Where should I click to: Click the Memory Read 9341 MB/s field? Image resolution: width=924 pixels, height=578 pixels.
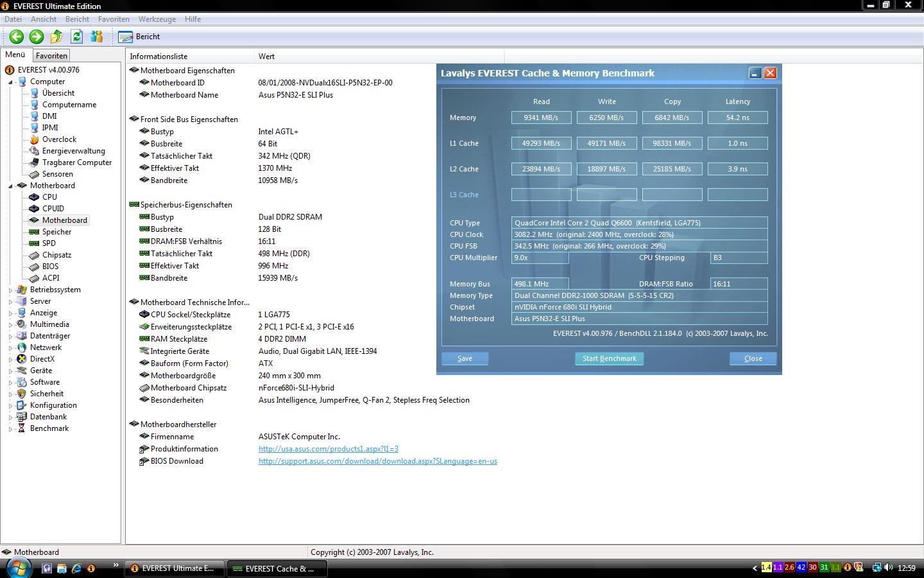click(541, 118)
